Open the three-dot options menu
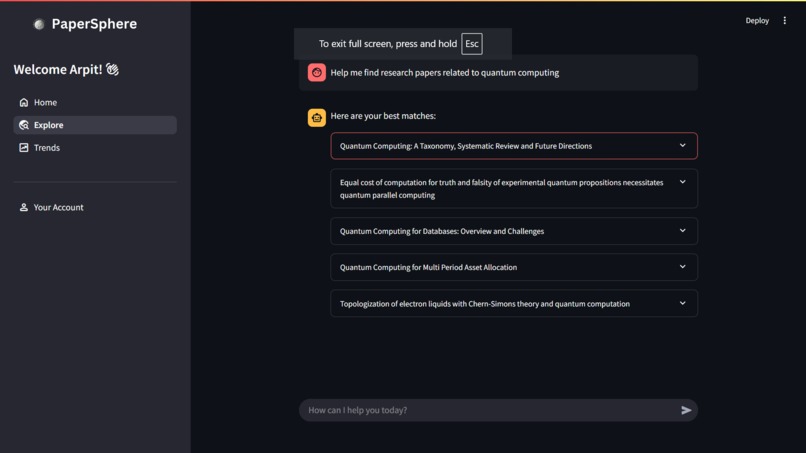 [x=784, y=21]
